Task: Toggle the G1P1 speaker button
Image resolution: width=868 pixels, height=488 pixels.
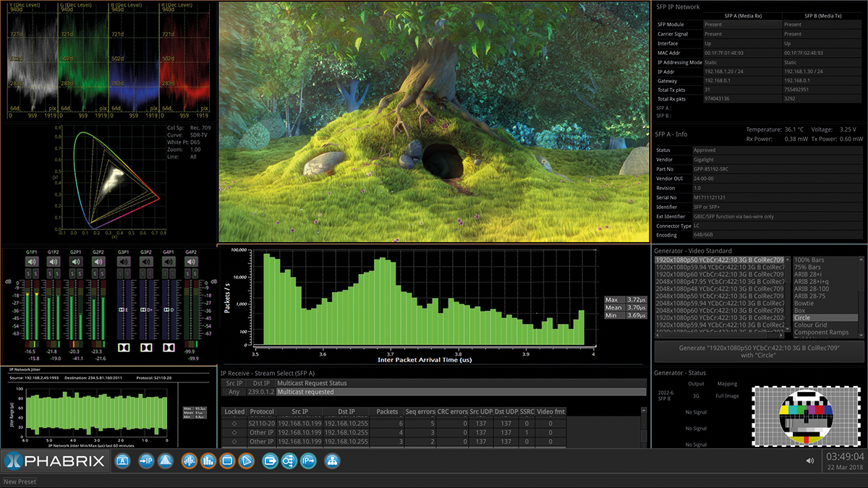Action: point(32,262)
